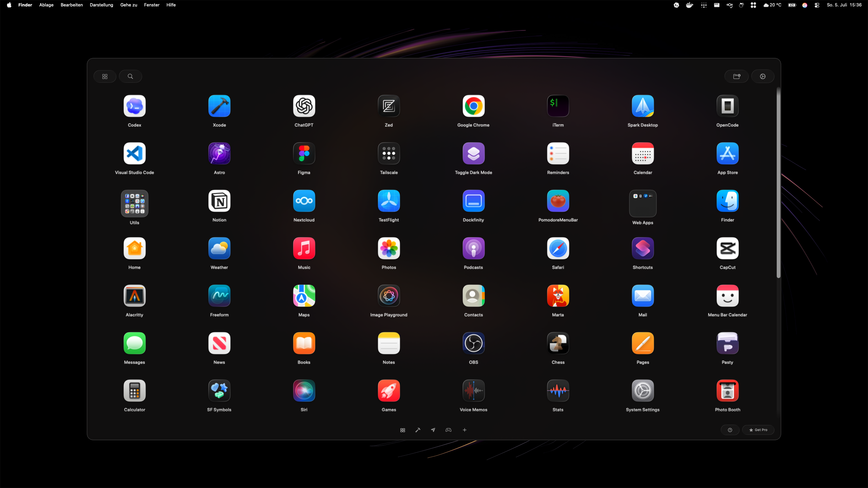Click the Get Pro button
868x488 pixels.
tap(758, 430)
